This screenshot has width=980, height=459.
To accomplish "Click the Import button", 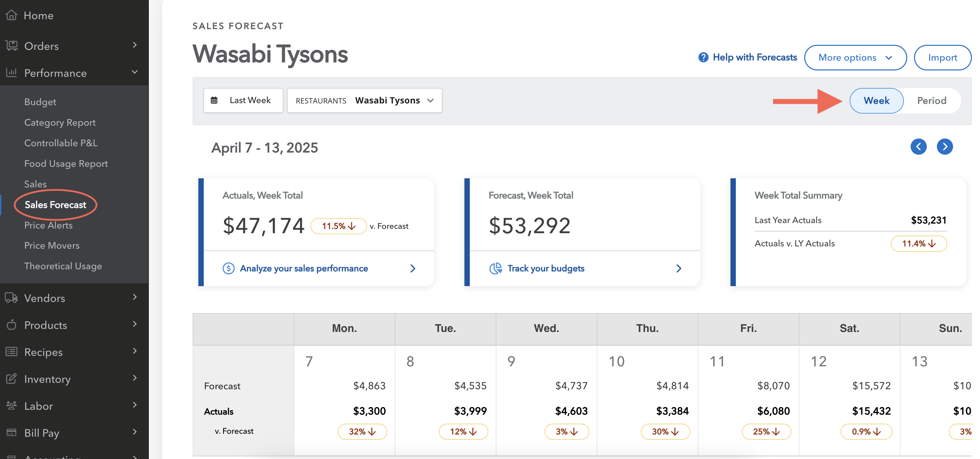I will click(x=943, y=58).
